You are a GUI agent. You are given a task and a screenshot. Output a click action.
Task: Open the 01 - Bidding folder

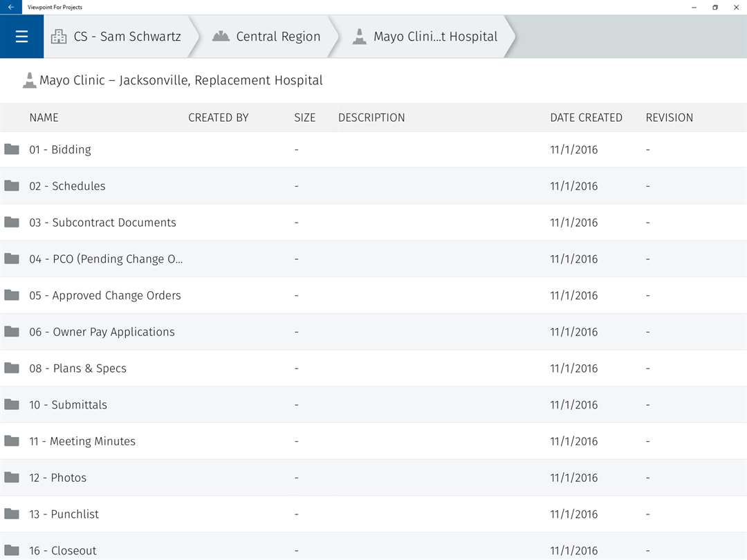[x=60, y=149]
